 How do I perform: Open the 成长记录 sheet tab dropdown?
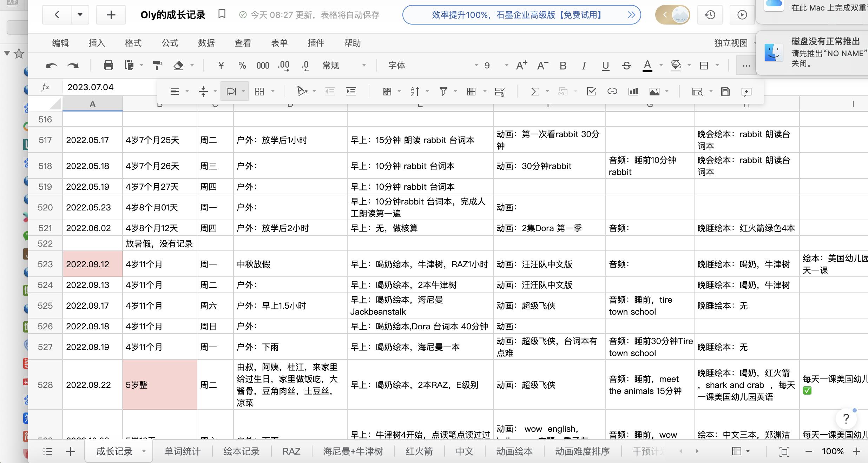tap(143, 451)
